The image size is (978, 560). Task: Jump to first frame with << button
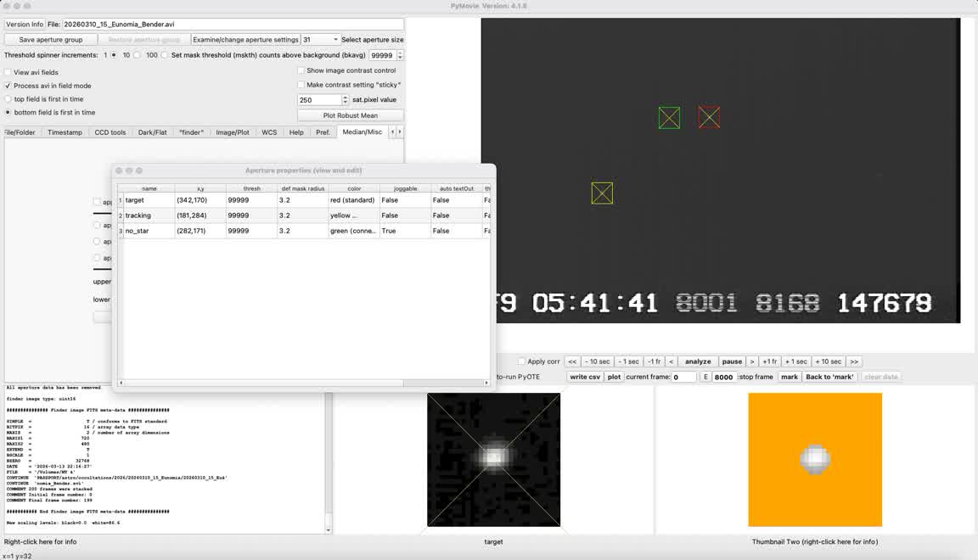click(x=572, y=361)
